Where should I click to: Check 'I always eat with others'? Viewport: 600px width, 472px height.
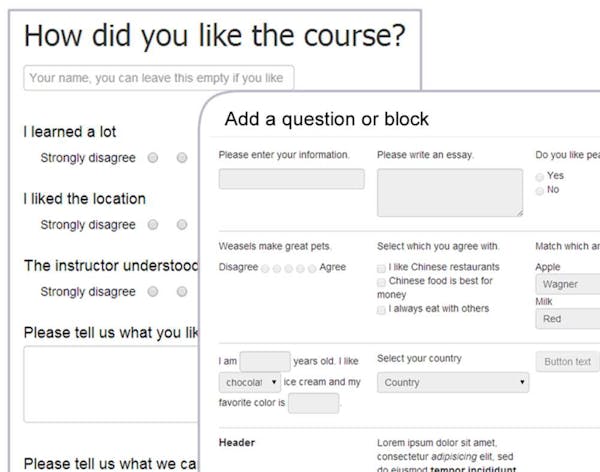click(382, 310)
